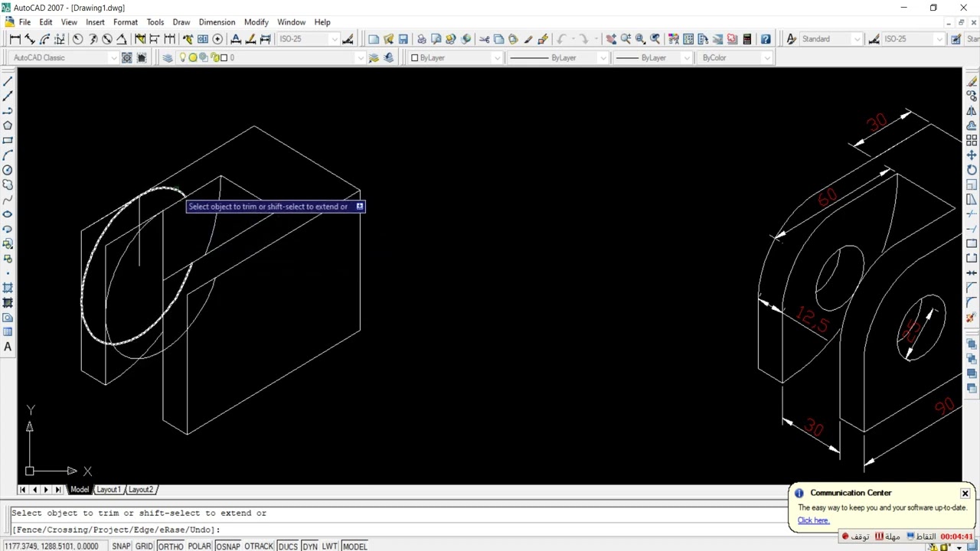Viewport: 980px width, 551px height.
Task: Select the Arc Length dimension tool
Action: coord(44,39)
